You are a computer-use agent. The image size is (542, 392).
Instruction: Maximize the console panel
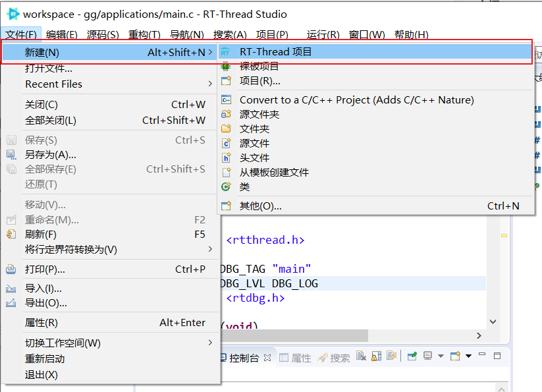click(x=497, y=356)
